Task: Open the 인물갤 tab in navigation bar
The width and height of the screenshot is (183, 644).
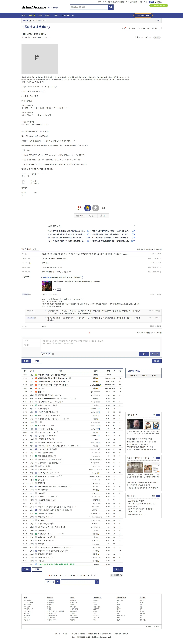Action: pos(47,15)
